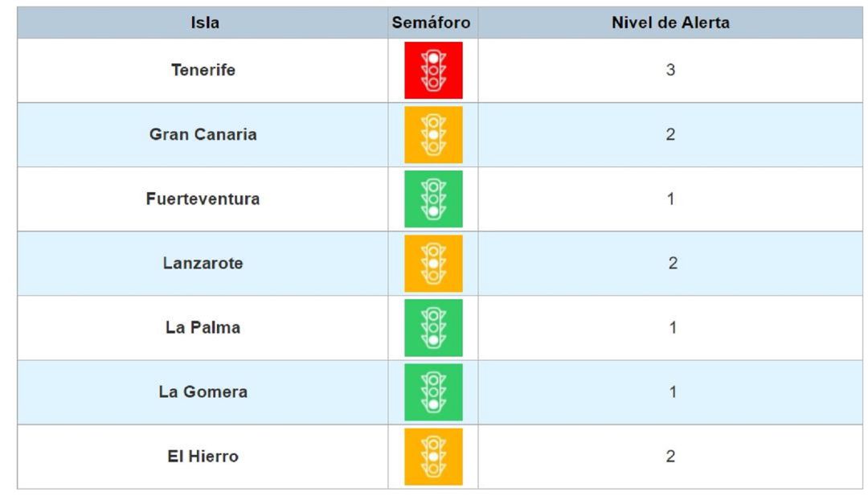Select the El Hierro island name
The width and height of the screenshot is (868, 500).
[x=203, y=456]
